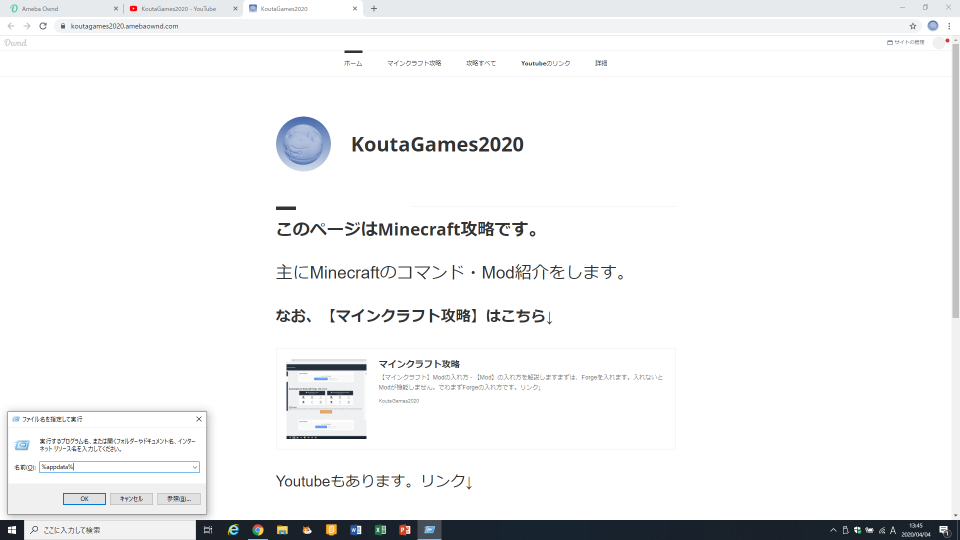Viewport: 960px width, 540px height.
Task: Click the サイトの管理 link
Action: [x=906, y=42]
